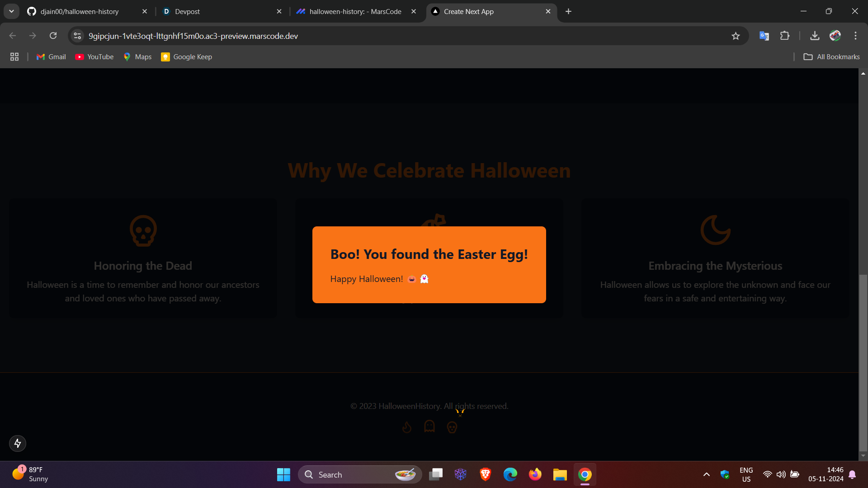Click the crescent moon icon
The image size is (868, 488).
tap(715, 230)
